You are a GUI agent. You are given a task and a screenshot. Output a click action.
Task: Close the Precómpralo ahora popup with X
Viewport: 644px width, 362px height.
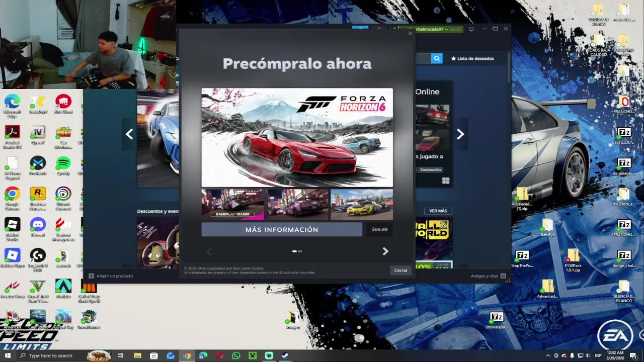(410, 33)
